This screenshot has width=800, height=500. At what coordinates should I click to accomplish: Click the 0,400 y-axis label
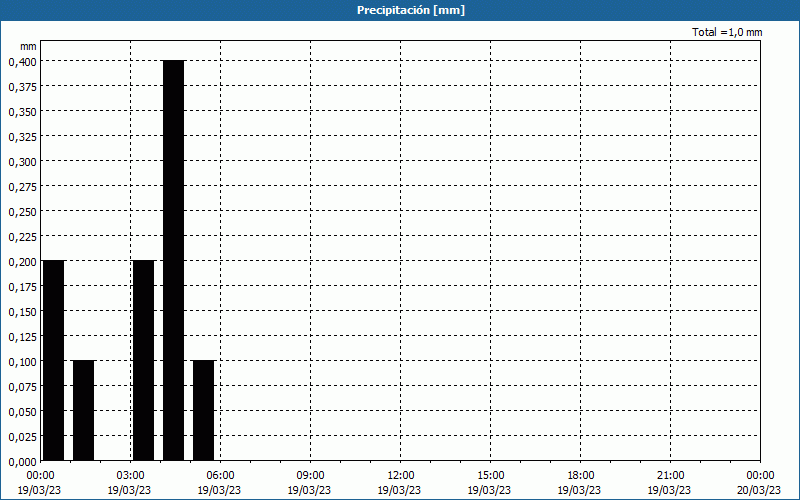(22, 62)
